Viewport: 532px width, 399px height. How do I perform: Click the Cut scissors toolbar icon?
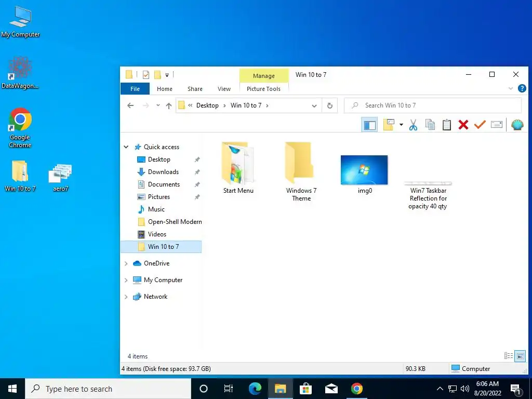(413, 125)
